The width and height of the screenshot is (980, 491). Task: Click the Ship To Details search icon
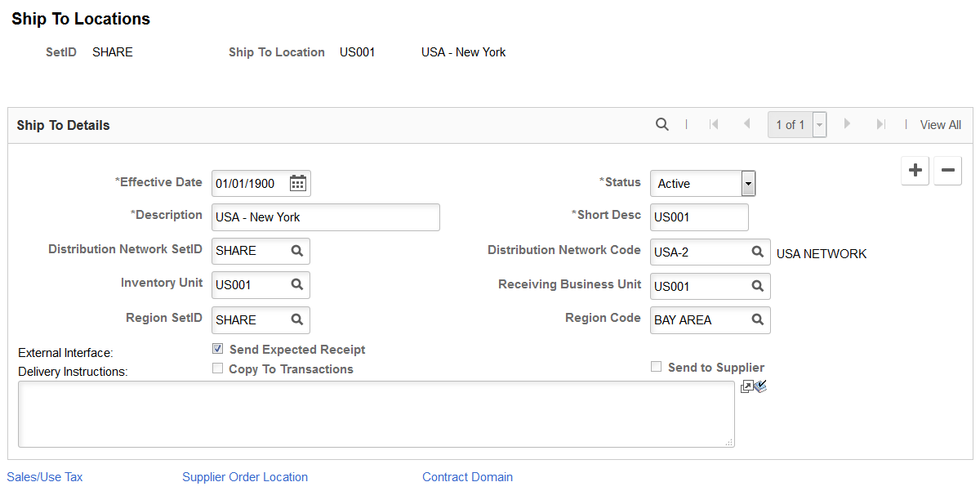click(x=662, y=124)
